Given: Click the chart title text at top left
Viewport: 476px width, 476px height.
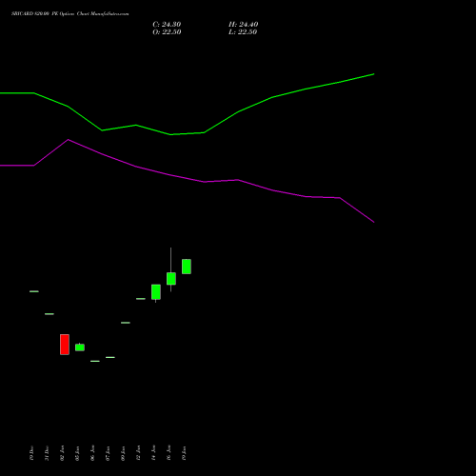Looking at the screenshot, I should (70, 13).
